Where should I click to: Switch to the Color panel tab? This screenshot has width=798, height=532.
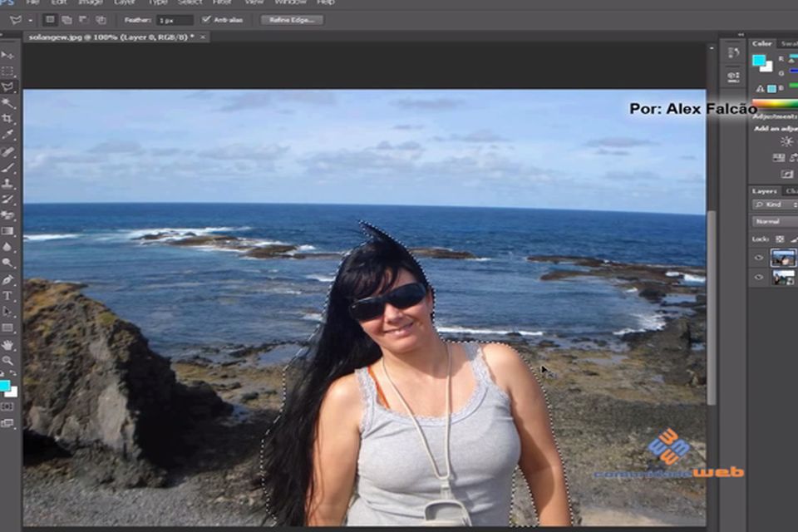click(x=762, y=44)
